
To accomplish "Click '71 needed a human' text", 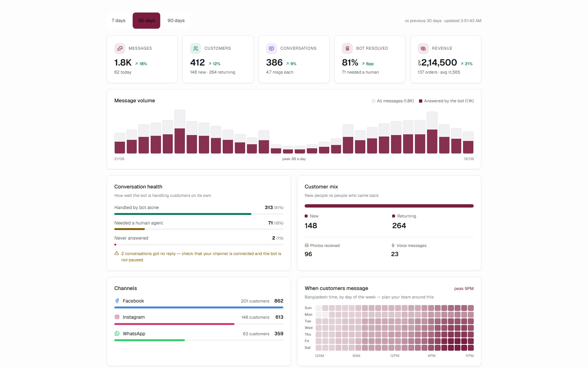I will click(360, 72).
